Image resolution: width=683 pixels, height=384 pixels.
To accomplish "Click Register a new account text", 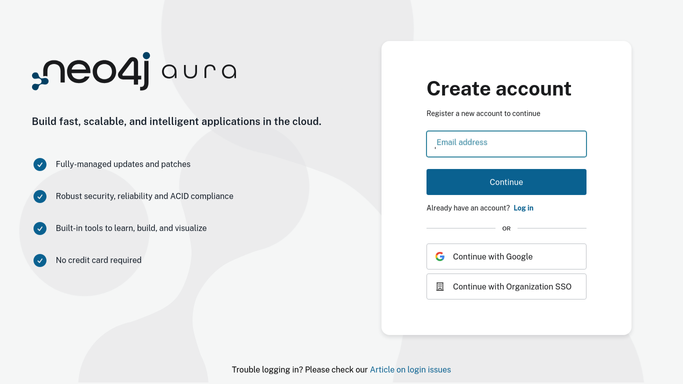I will pos(483,113).
